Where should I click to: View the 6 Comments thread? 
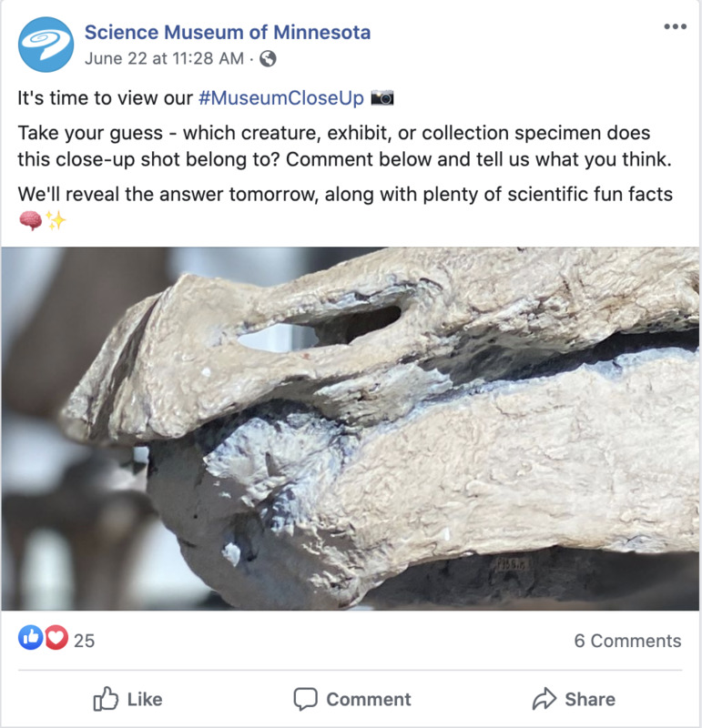pyautogui.click(x=627, y=641)
